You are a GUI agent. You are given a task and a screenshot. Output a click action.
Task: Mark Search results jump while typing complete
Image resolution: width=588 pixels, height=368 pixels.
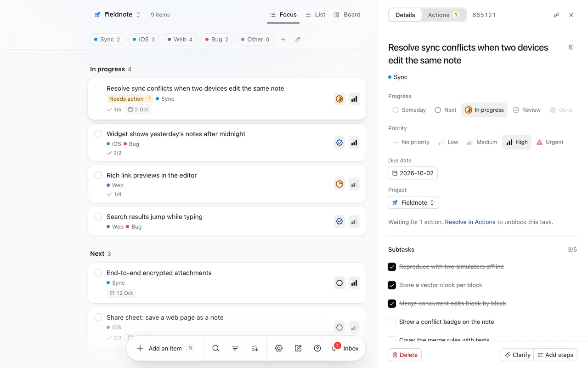(x=98, y=217)
